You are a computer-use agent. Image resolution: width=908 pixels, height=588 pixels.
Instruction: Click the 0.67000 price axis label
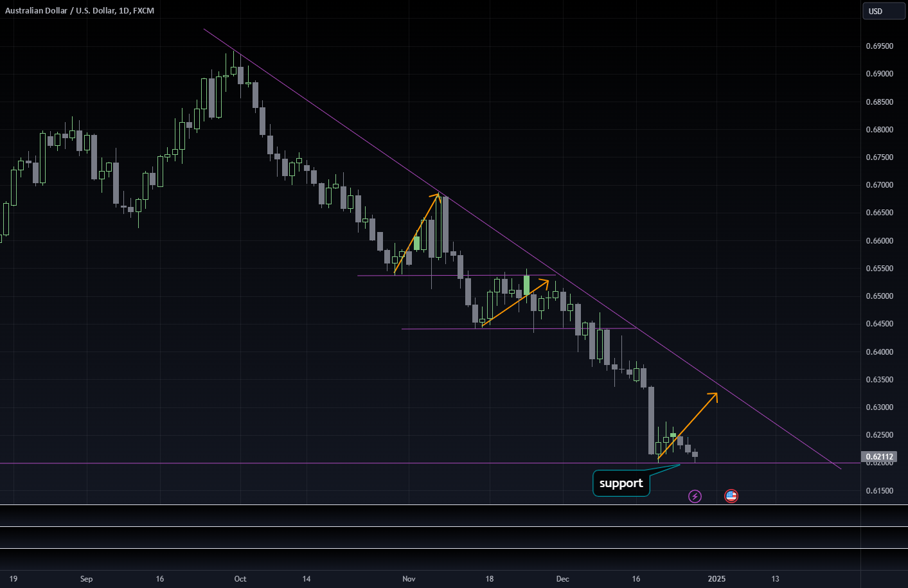[879, 185]
